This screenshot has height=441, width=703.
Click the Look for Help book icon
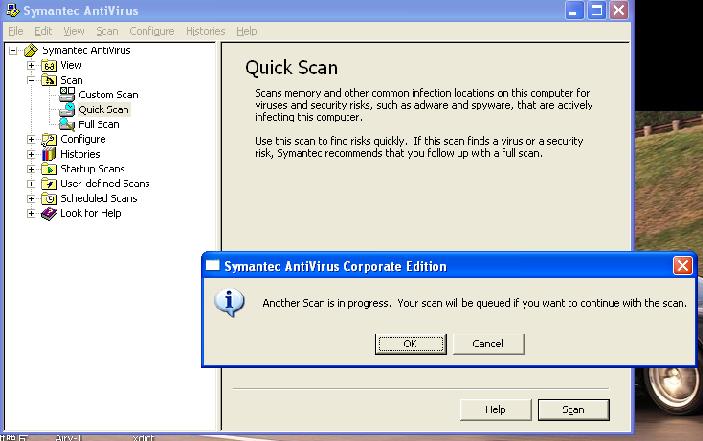(49, 213)
